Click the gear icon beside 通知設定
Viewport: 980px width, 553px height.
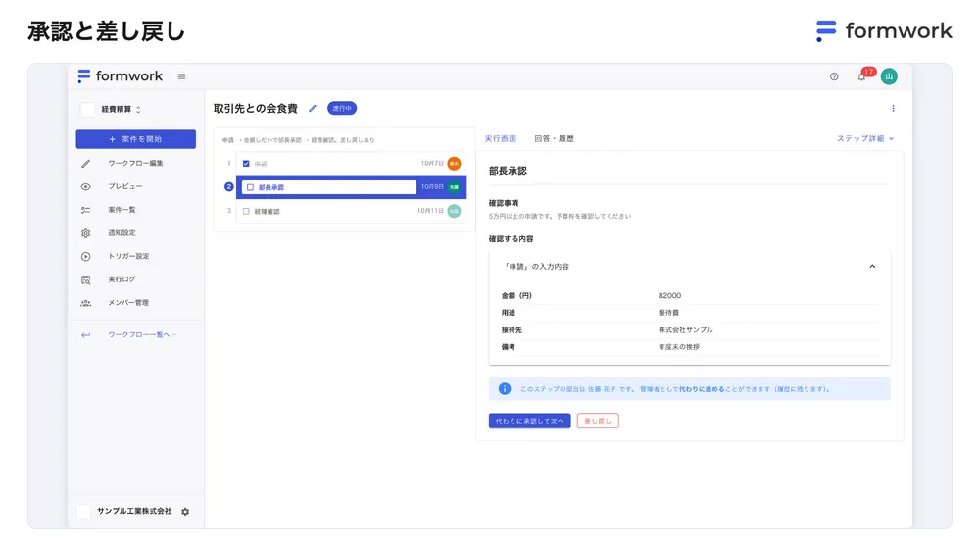pyautogui.click(x=85, y=232)
